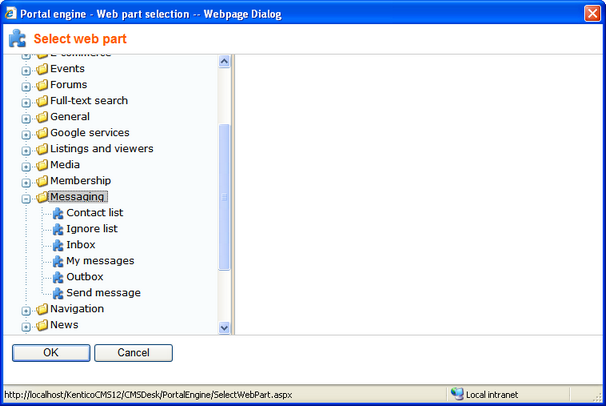Click the tree vertical scrollbar thumb
This screenshot has width=606, height=406.
(224, 197)
